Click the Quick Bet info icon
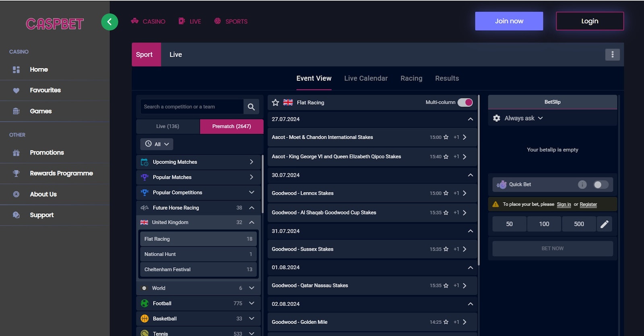 [x=582, y=184]
